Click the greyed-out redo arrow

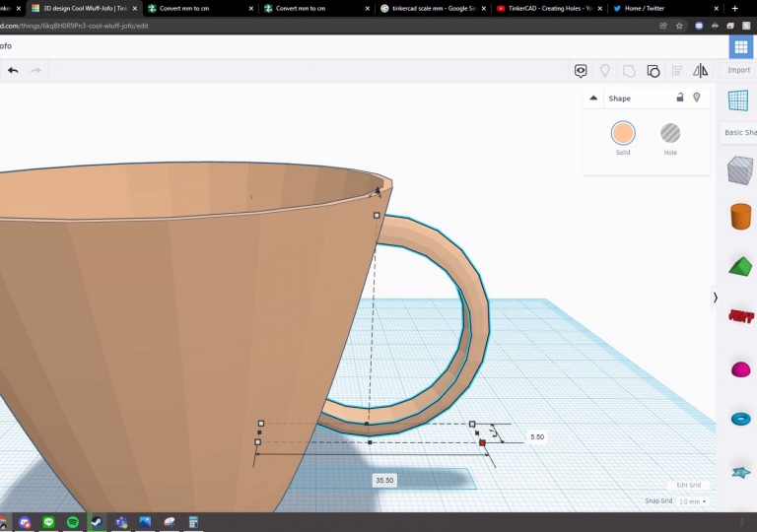click(x=36, y=71)
